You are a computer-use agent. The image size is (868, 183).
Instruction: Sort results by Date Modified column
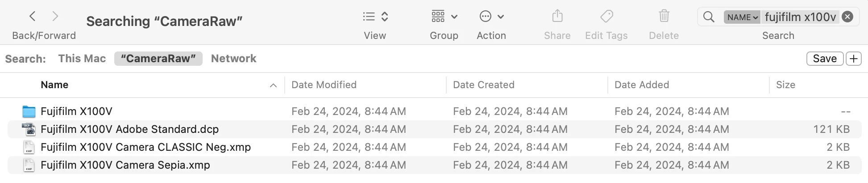[324, 85]
